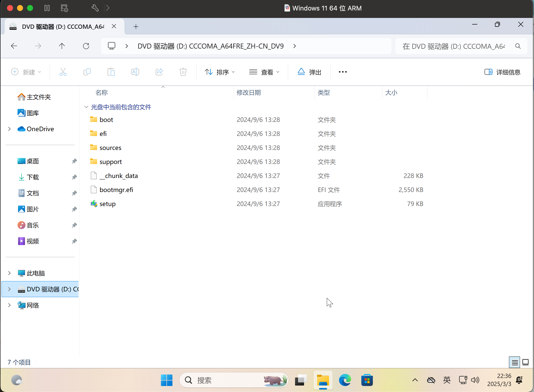Add a new File Explorer tab
The height and width of the screenshot is (392, 534).
point(136,27)
